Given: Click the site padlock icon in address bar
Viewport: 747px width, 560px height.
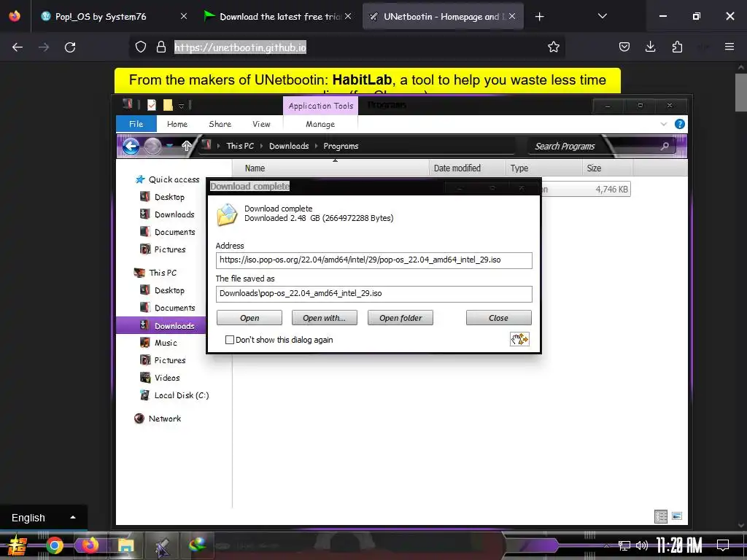Looking at the screenshot, I should coord(161,47).
